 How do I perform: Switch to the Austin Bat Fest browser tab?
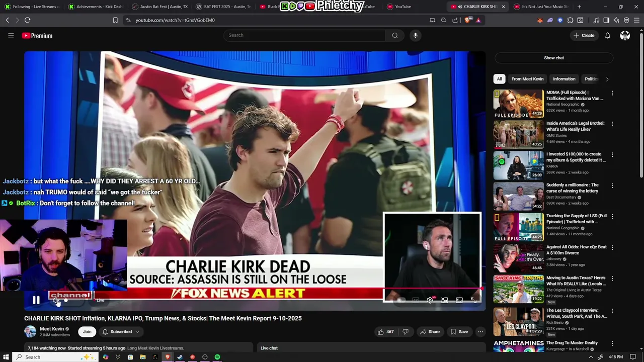click(159, 7)
